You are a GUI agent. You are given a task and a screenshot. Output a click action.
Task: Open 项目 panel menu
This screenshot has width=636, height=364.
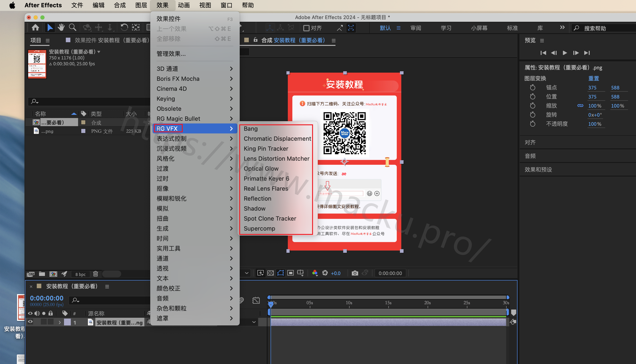click(47, 40)
